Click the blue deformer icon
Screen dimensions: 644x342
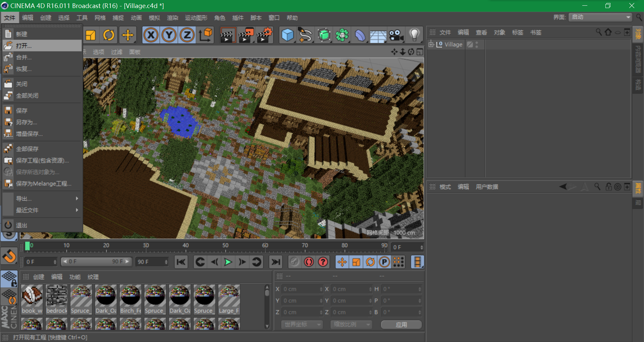[x=360, y=35]
